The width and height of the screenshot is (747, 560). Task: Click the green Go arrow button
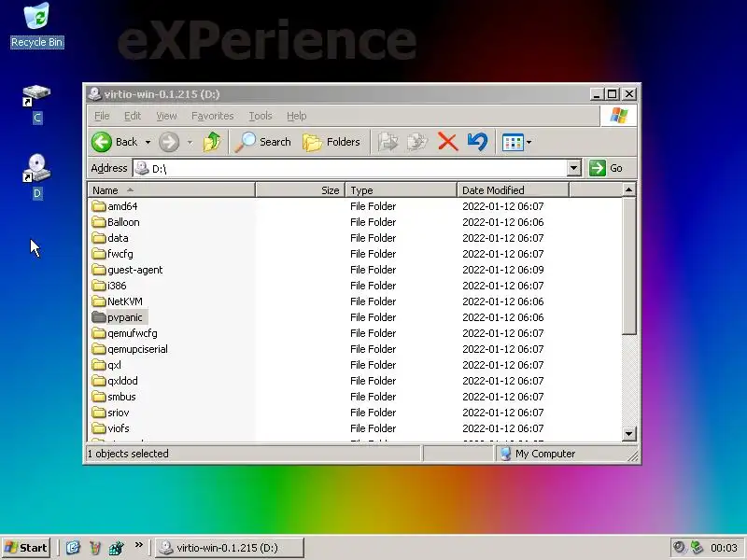pos(598,168)
